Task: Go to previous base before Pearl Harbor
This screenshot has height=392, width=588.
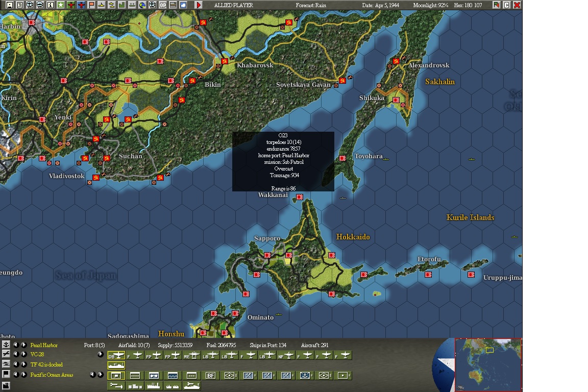Action: coord(16,345)
